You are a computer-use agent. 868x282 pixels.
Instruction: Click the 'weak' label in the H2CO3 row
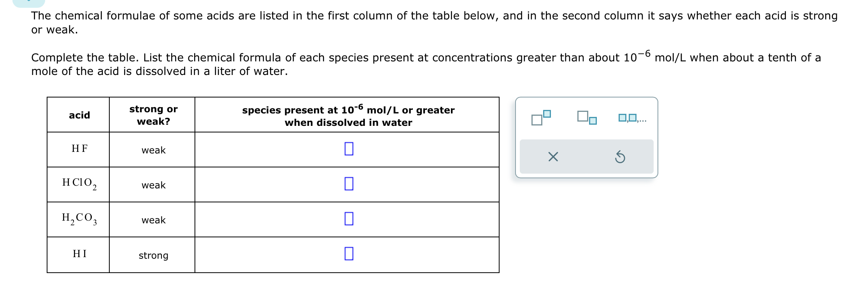pos(153,220)
